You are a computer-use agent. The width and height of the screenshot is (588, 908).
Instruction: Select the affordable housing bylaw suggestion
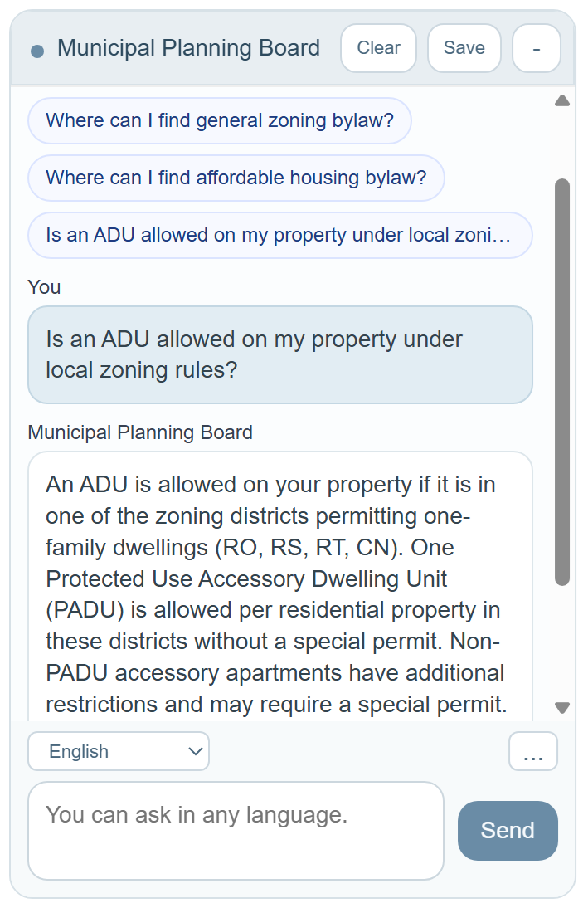point(236,178)
